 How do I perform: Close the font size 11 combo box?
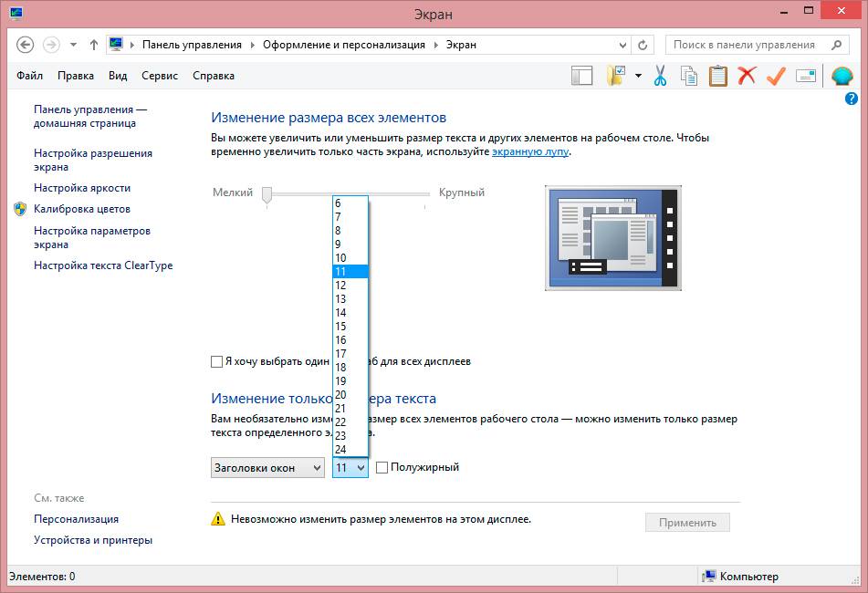pyautogui.click(x=350, y=468)
